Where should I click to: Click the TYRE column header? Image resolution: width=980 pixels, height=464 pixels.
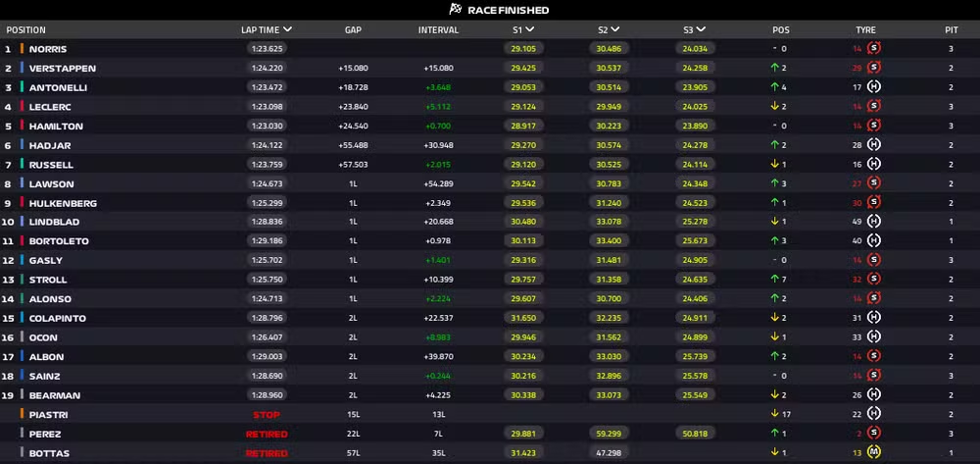[x=865, y=30]
